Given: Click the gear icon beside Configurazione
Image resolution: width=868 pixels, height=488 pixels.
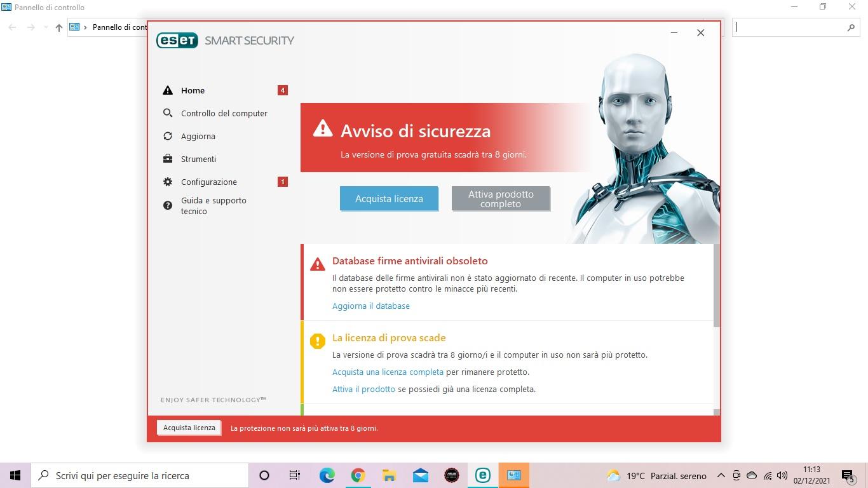Looking at the screenshot, I should click(x=168, y=182).
